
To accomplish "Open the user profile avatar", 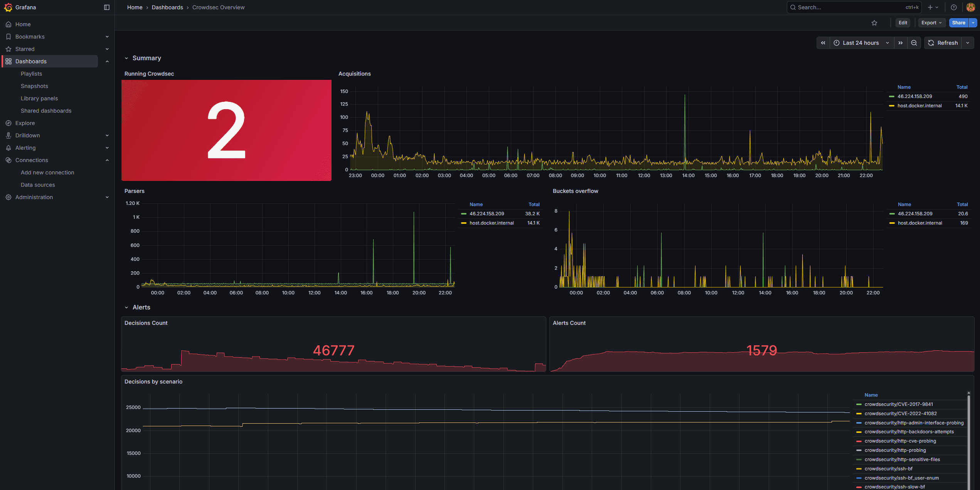I will (x=971, y=7).
